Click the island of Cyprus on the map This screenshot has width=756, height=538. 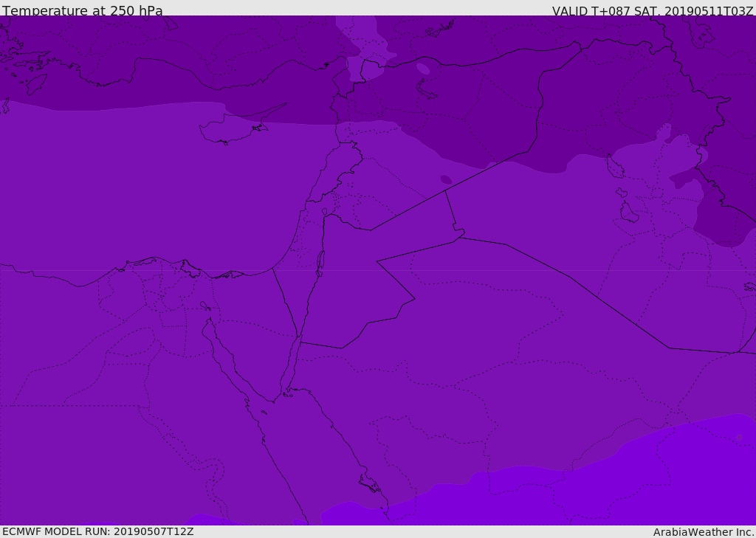[236, 127]
